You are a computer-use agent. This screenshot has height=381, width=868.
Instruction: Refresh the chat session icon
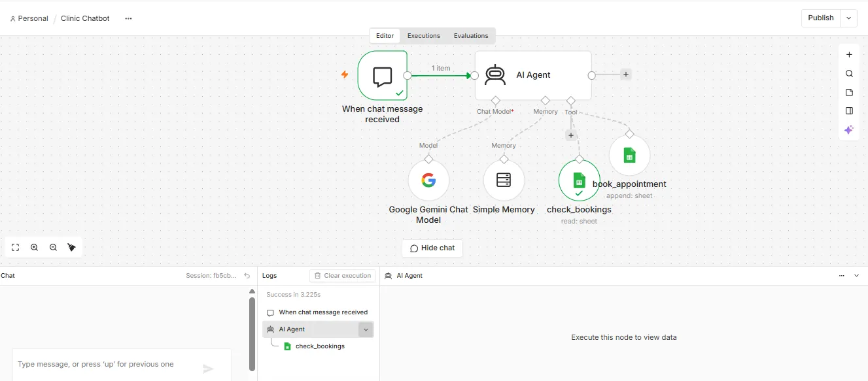(x=247, y=276)
